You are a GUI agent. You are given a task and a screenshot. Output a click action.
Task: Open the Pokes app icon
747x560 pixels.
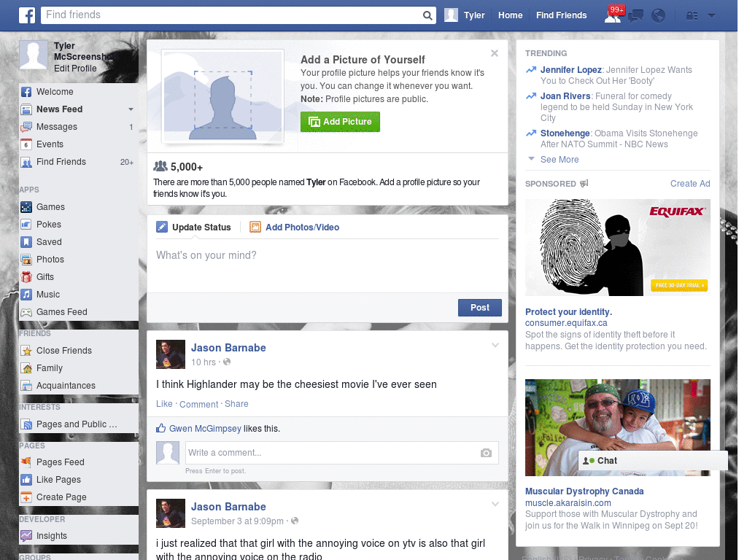(26, 225)
